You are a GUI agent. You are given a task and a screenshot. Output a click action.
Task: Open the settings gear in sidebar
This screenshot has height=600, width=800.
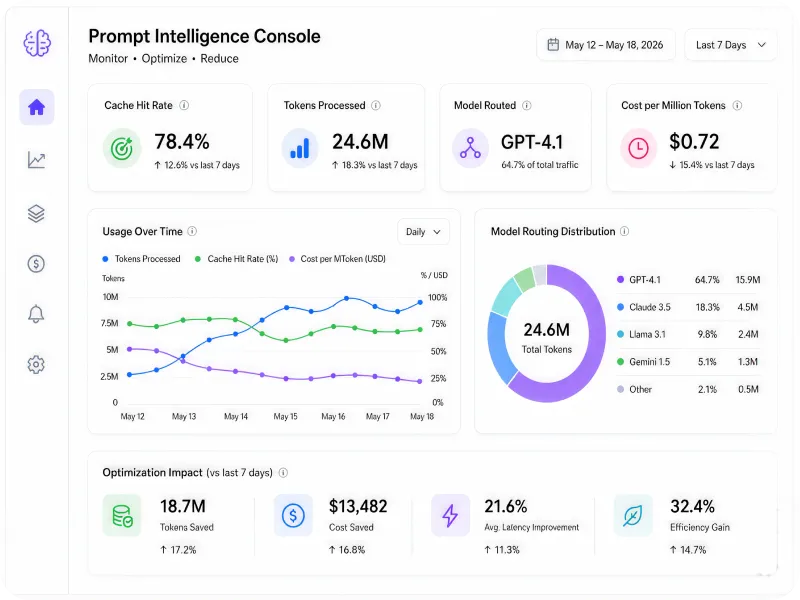(36, 364)
